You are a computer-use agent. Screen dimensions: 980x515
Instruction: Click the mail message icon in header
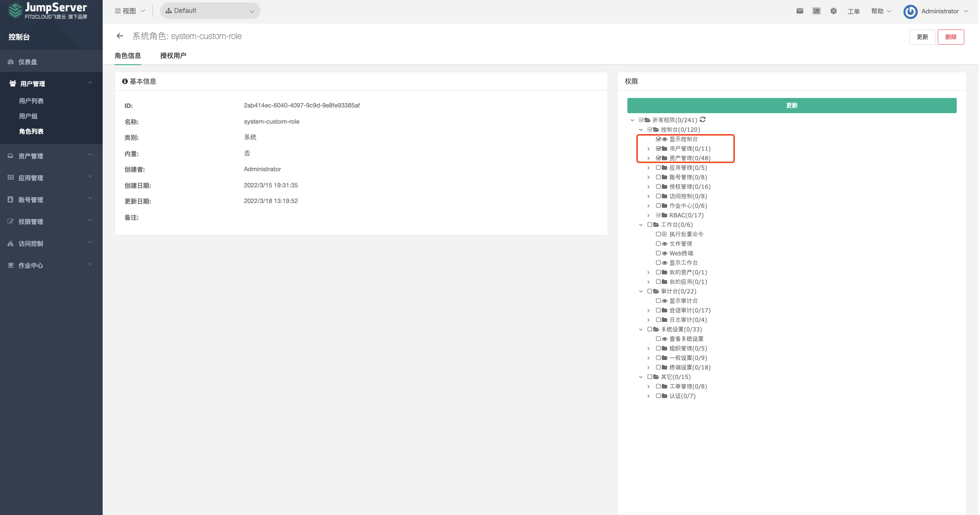click(x=800, y=11)
